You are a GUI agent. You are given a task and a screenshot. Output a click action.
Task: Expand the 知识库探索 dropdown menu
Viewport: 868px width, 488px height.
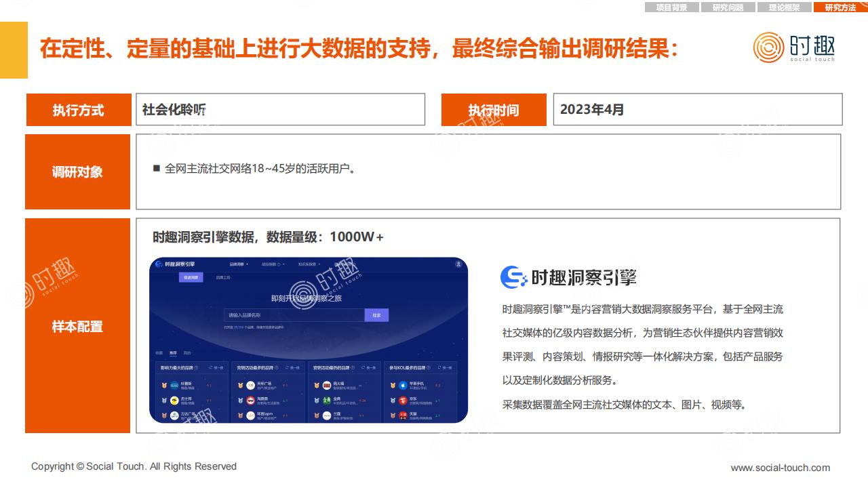(x=309, y=264)
